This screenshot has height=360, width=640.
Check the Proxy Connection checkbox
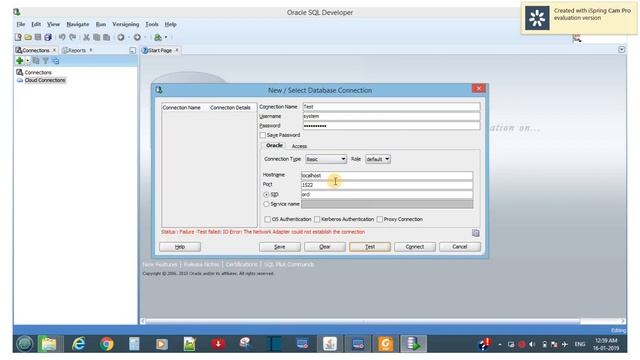coord(380,220)
